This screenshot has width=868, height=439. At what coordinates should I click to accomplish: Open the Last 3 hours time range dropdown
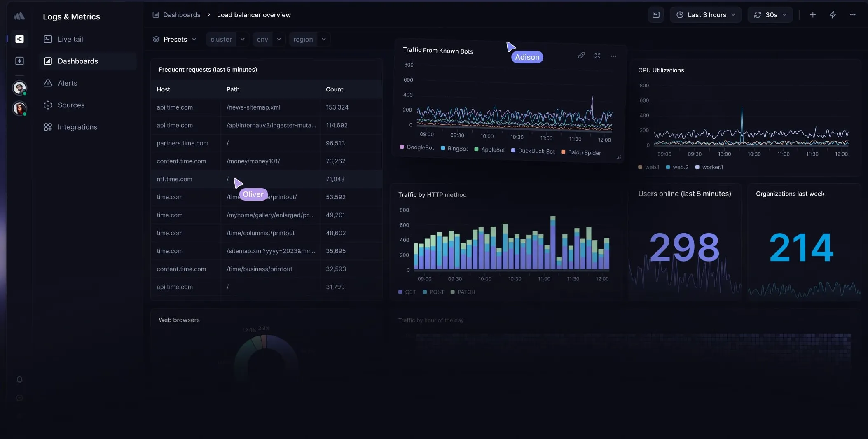coord(706,15)
